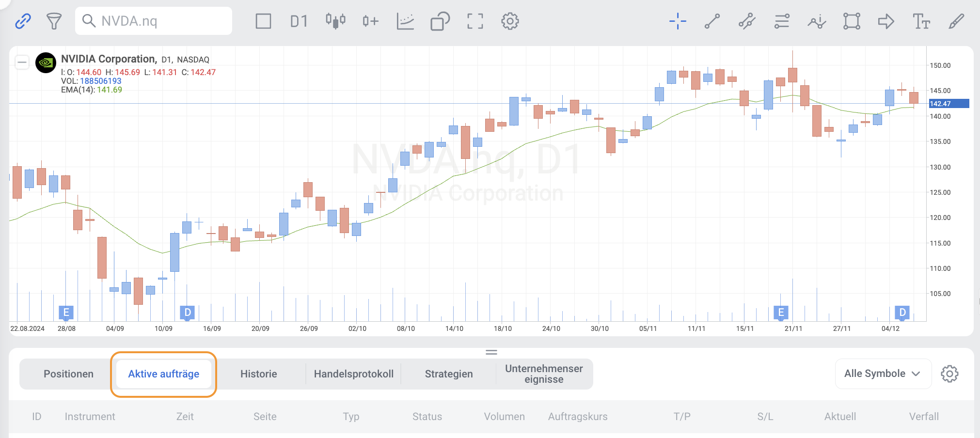Sort by Status column header

[x=427, y=417]
